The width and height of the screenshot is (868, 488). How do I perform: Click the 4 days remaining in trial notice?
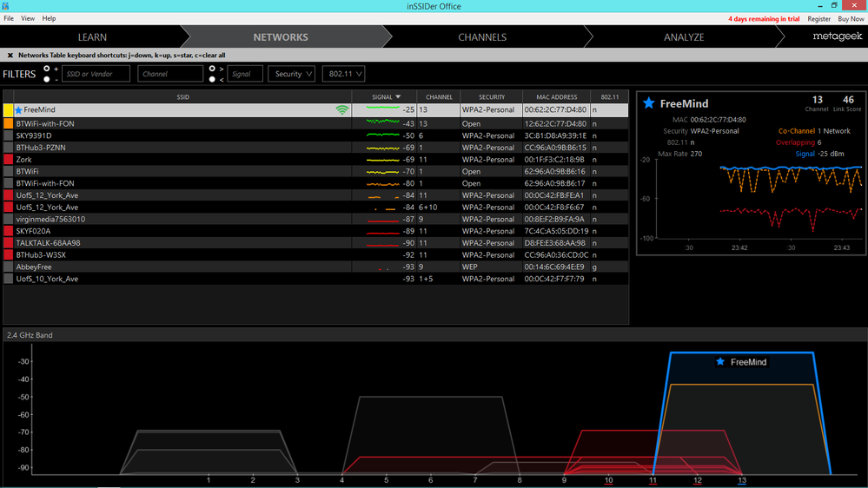pyautogui.click(x=764, y=19)
